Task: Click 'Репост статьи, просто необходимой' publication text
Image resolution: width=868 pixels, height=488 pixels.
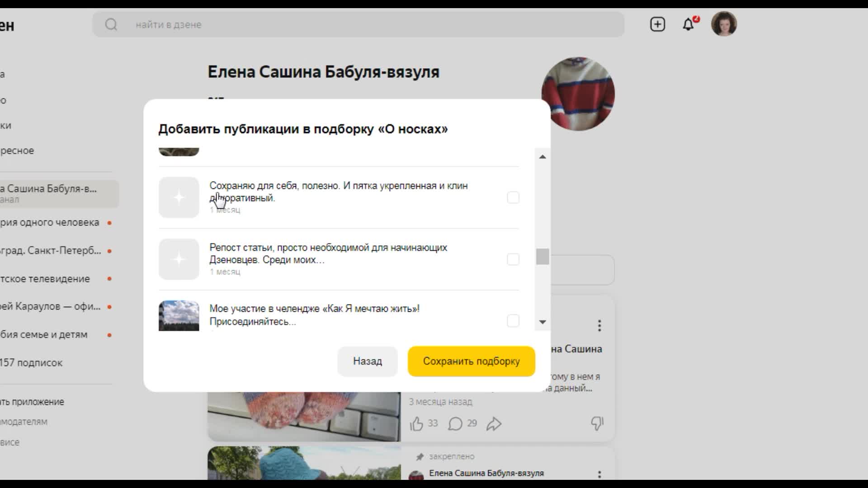Action: pyautogui.click(x=328, y=253)
